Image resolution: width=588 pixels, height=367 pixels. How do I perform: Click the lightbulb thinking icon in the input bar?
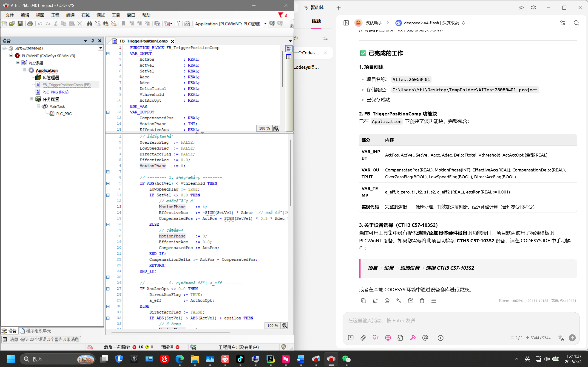pyautogui.click(x=375, y=338)
